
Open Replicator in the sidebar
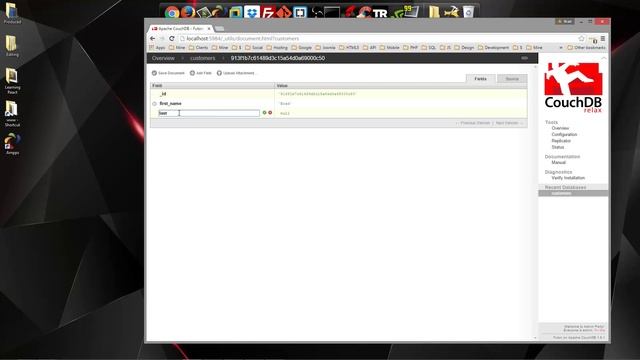[561, 141]
